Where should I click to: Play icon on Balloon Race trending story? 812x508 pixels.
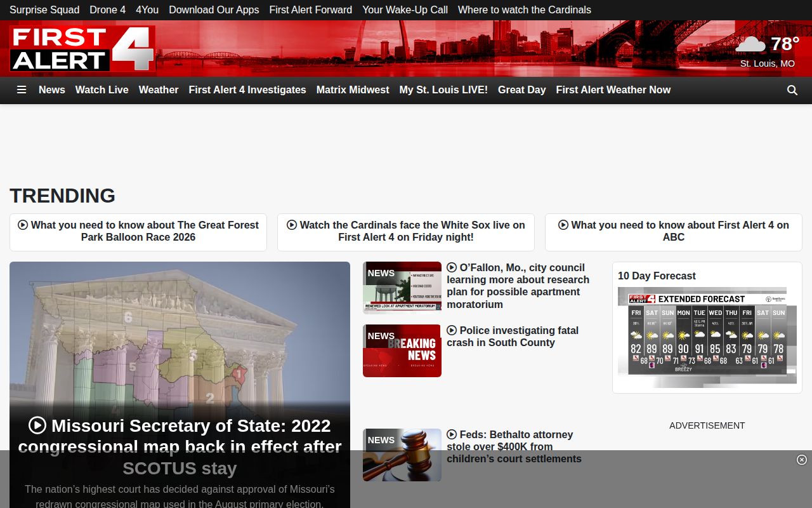[x=23, y=225]
